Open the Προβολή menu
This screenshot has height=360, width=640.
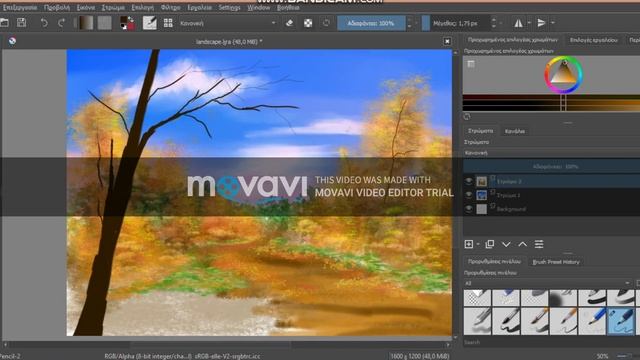tap(57, 7)
